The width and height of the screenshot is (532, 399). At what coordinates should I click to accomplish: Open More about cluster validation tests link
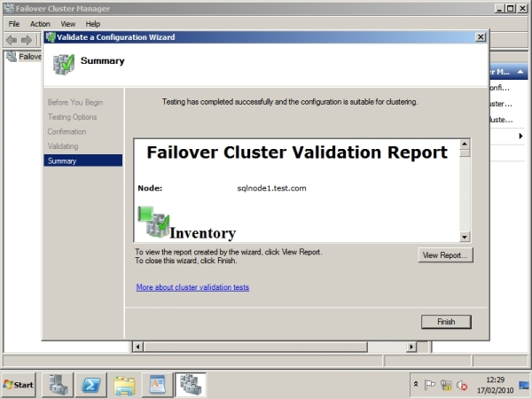click(192, 287)
